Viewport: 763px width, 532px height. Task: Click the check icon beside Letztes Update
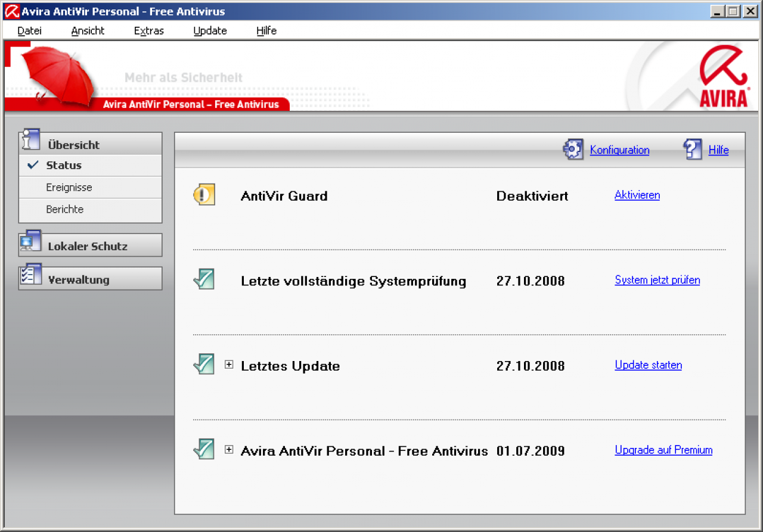coord(204,365)
